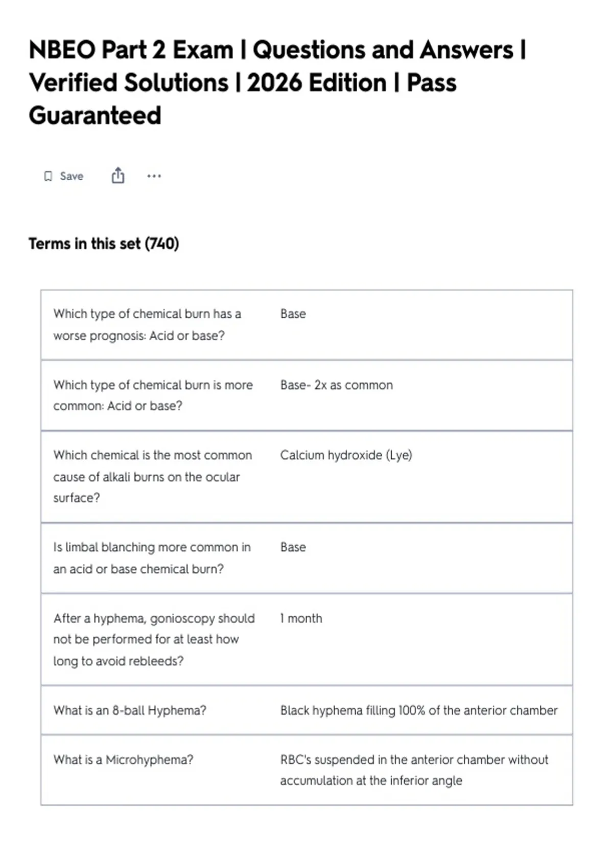Select the worse prognosis chemical burn question
The image size is (613, 868).
[147, 325]
